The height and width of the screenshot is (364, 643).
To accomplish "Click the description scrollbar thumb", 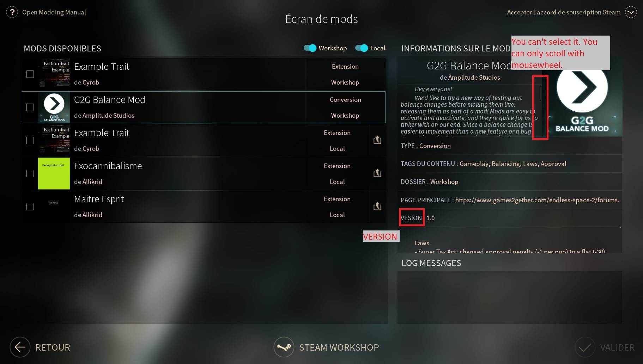I will [x=540, y=93].
